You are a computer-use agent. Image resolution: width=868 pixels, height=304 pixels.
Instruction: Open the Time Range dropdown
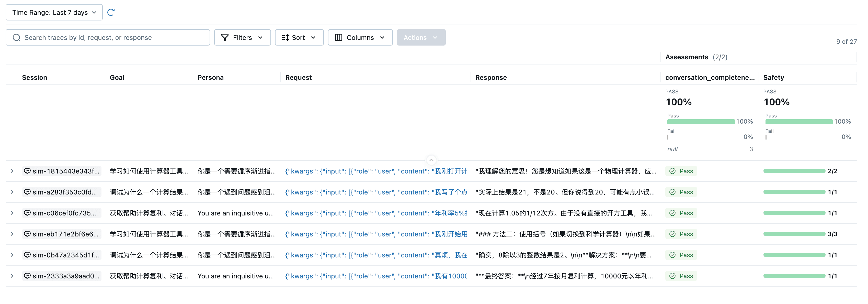(x=54, y=12)
